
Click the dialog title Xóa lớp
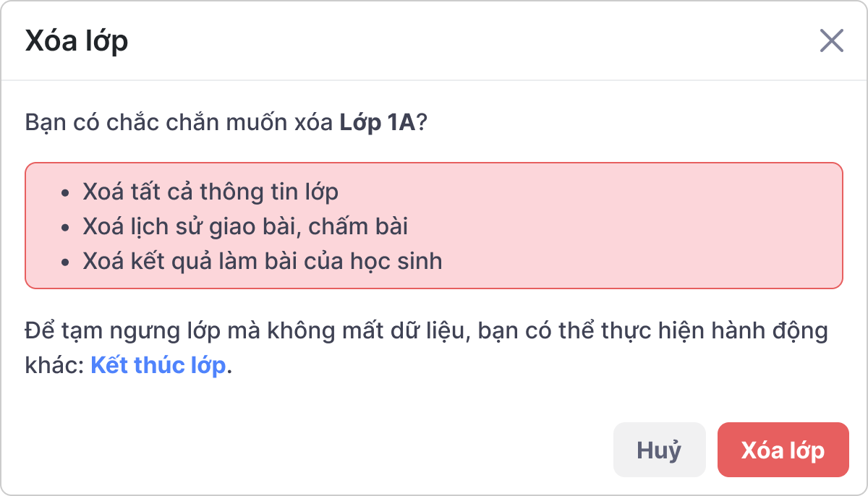[77, 41]
